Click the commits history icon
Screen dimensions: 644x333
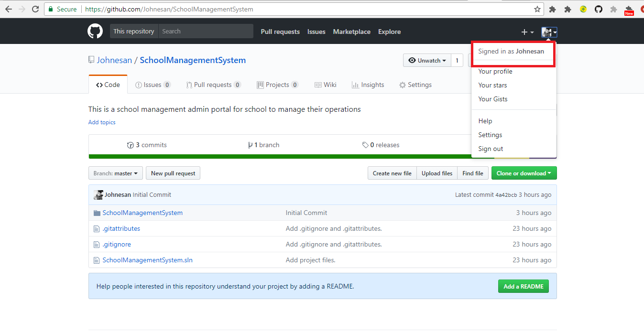[x=130, y=145]
